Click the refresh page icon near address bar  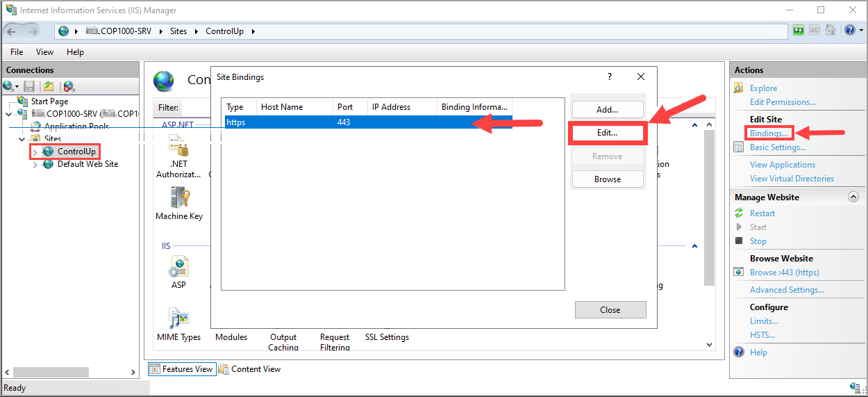(799, 31)
